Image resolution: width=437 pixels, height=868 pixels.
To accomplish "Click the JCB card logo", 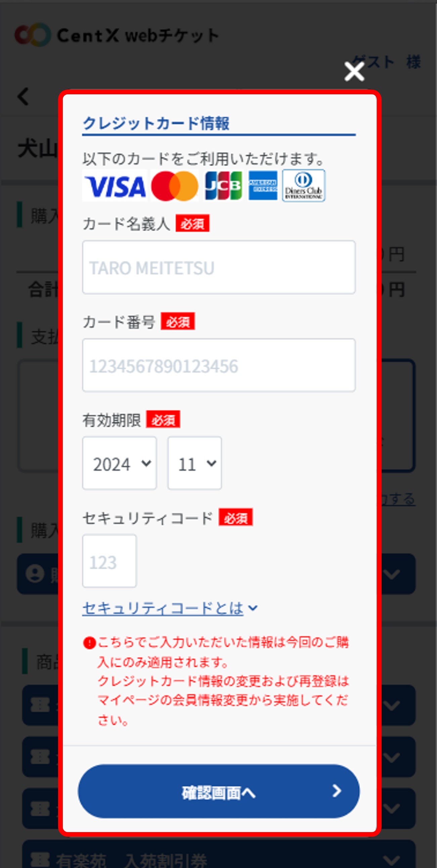I will click(224, 186).
